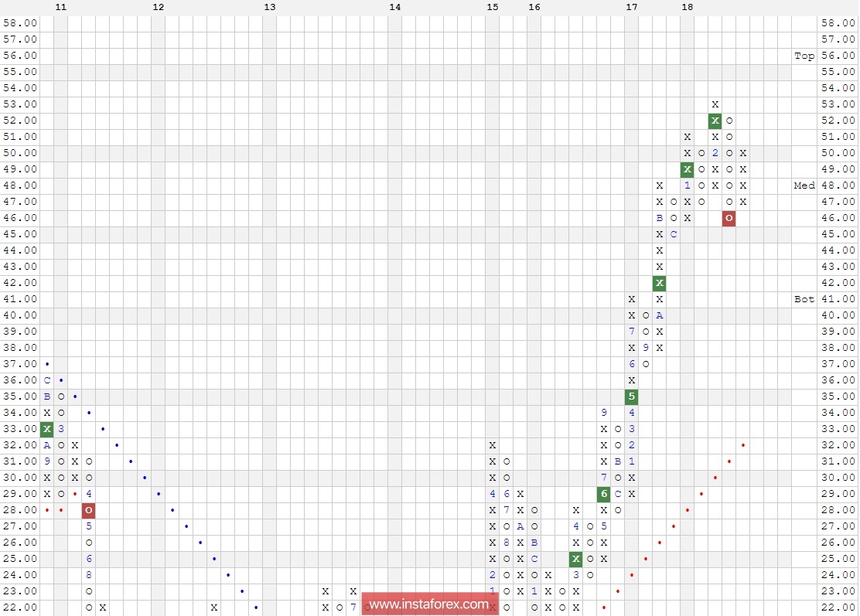Click the blue 7 in 39.00 row
This screenshot has width=860, height=616.
(631, 332)
